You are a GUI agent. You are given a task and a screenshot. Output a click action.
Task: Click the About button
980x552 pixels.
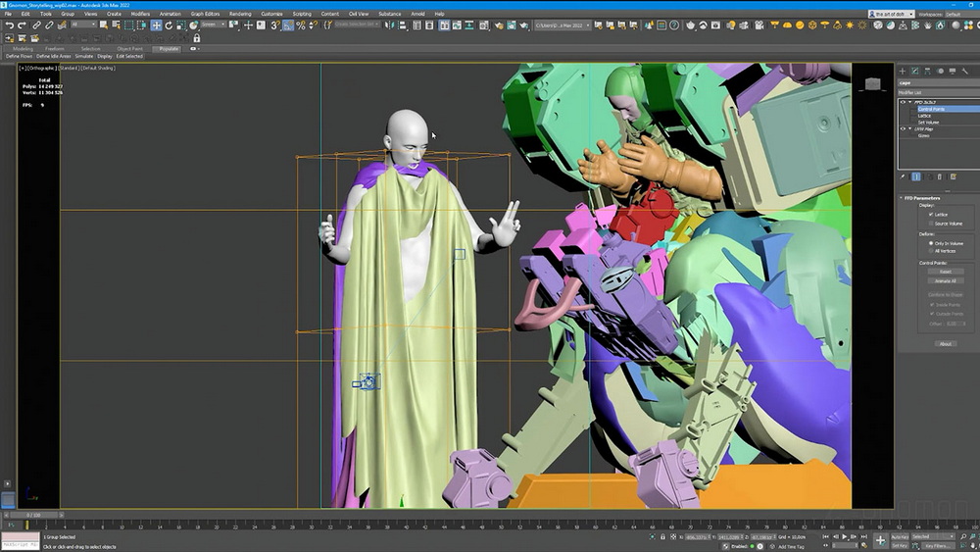pos(945,344)
